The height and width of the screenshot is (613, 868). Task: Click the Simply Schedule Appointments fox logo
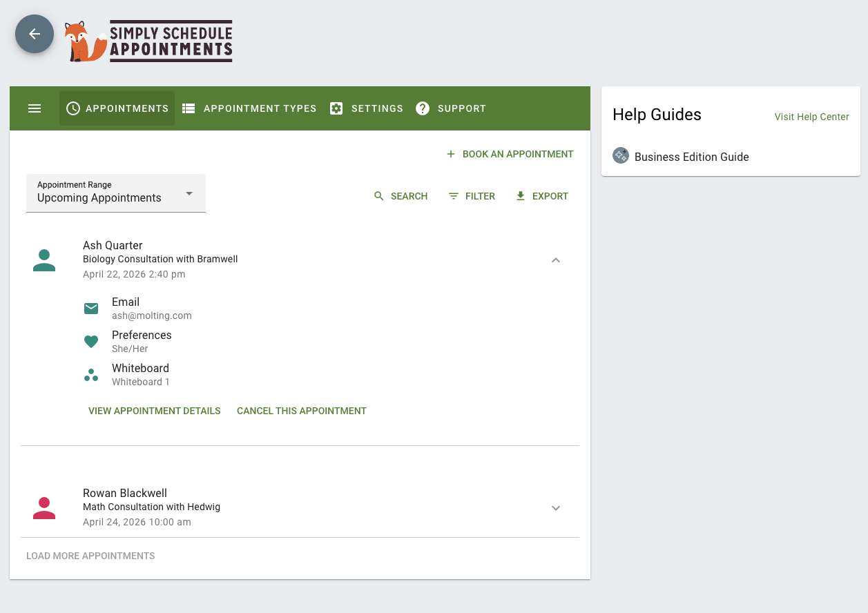(148, 41)
